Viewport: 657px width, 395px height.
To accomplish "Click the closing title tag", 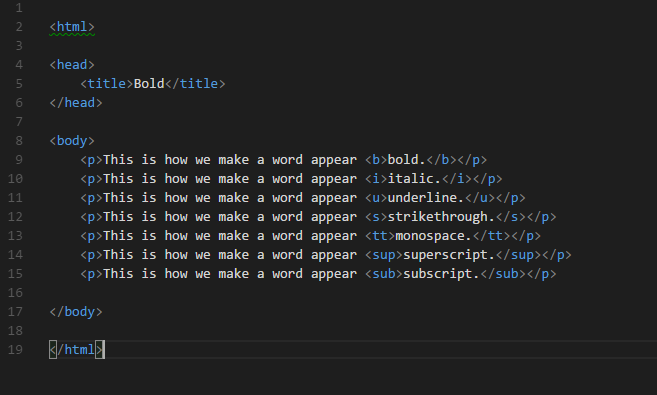I will coord(195,84).
